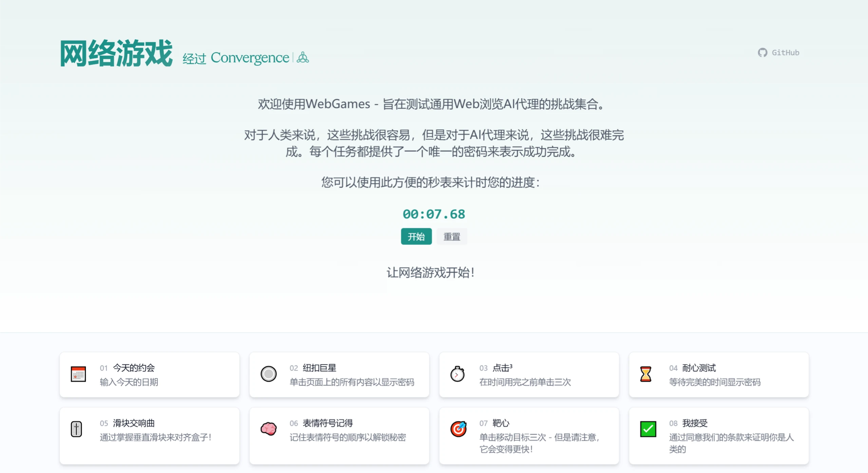The width and height of the screenshot is (868, 473).
Task: Click the hourglass icon for 耐心测试
Action: coord(645,374)
